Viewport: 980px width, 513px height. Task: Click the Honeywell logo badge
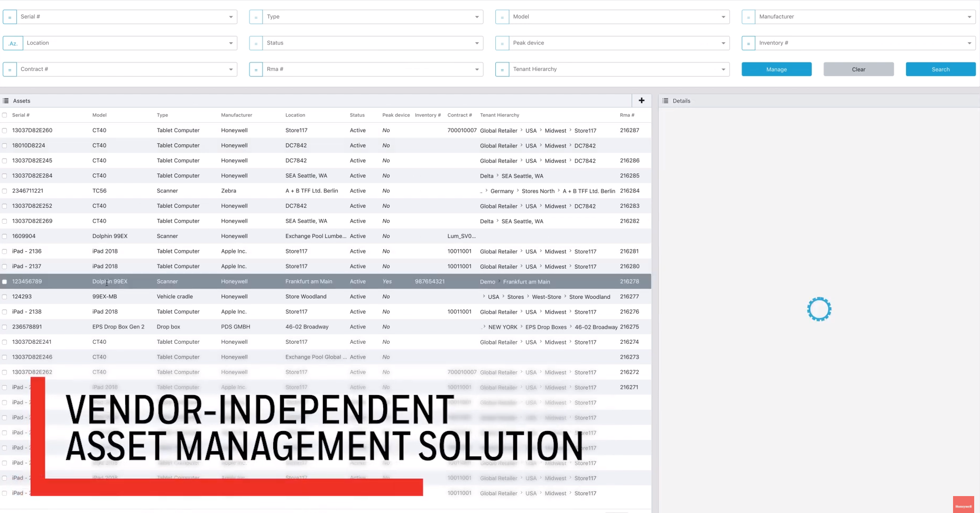[x=963, y=506]
